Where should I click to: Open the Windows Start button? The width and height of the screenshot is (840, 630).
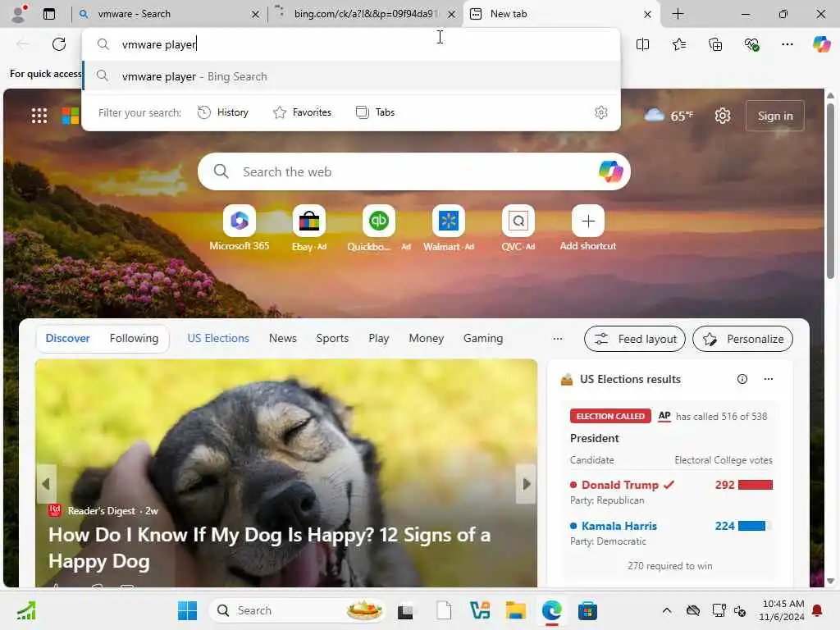click(x=188, y=610)
